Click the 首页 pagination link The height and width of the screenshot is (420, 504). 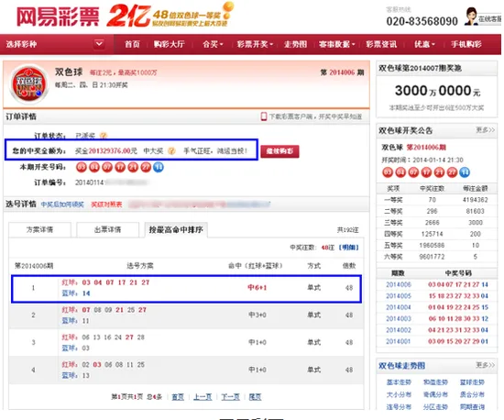click(x=178, y=397)
